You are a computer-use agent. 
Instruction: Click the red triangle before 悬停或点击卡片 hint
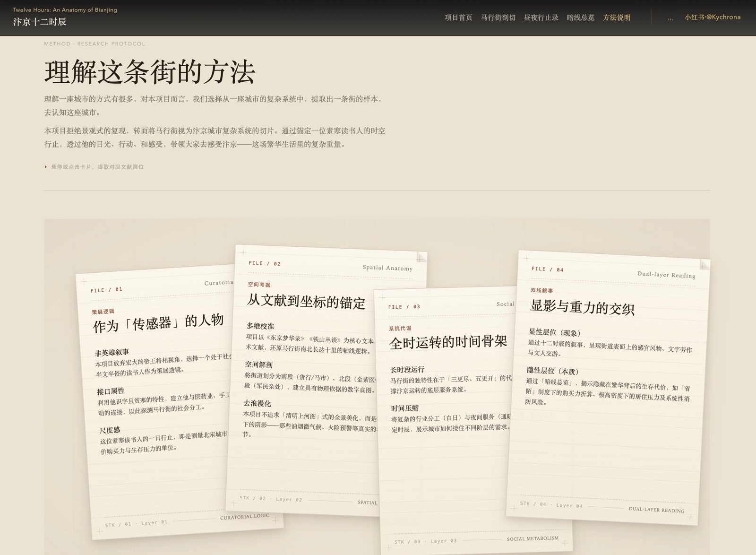(x=46, y=167)
